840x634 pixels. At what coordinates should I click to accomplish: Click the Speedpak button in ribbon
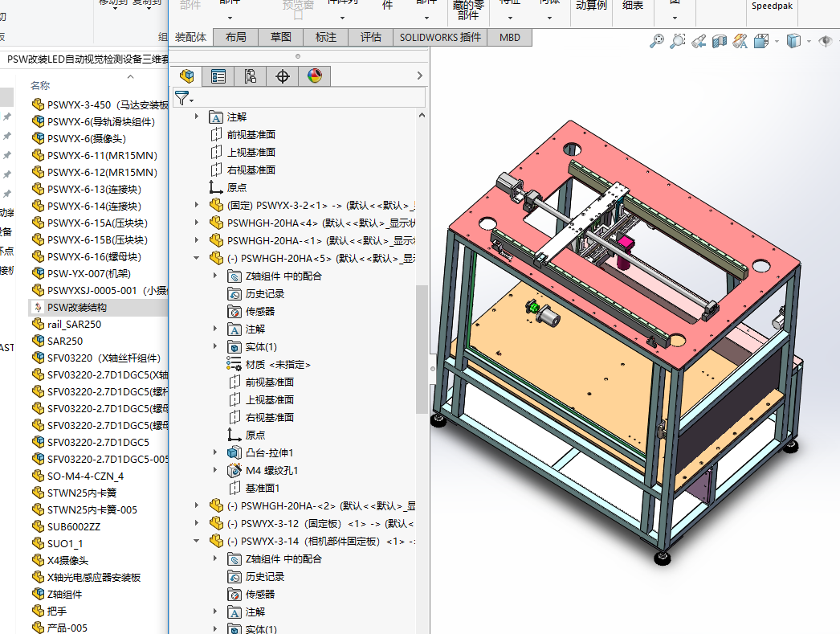tap(771, 6)
